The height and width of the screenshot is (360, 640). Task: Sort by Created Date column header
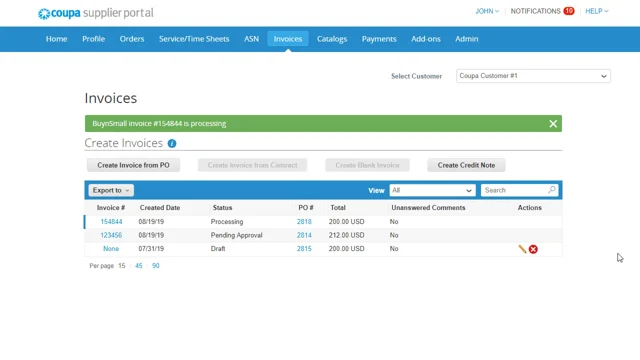click(160, 208)
